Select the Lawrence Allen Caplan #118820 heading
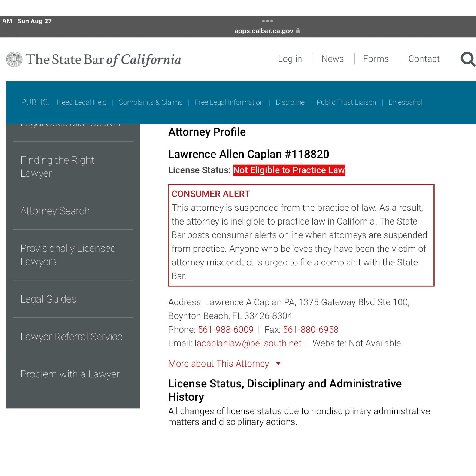The width and height of the screenshot is (476, 476). pyautogui.click(x=249, y=154)
